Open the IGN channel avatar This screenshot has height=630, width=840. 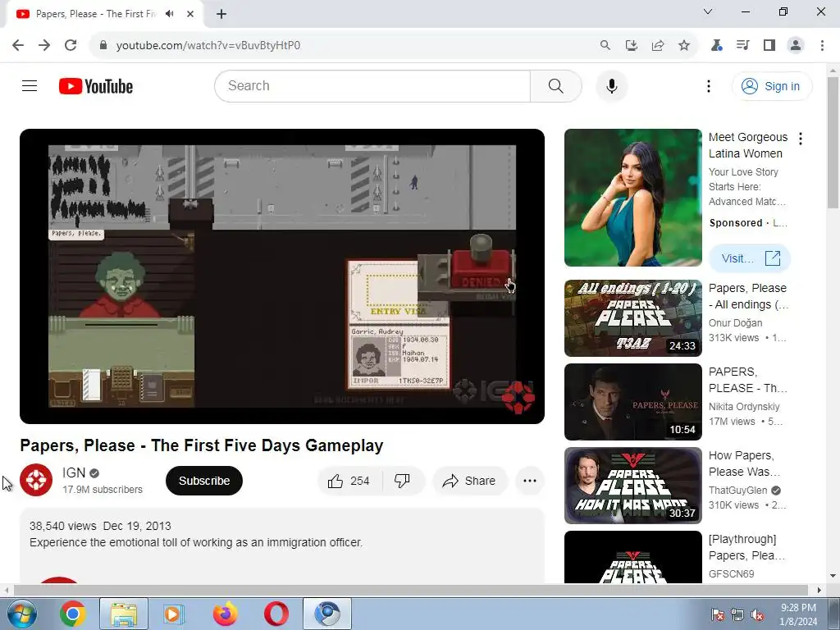click(36, 480)
